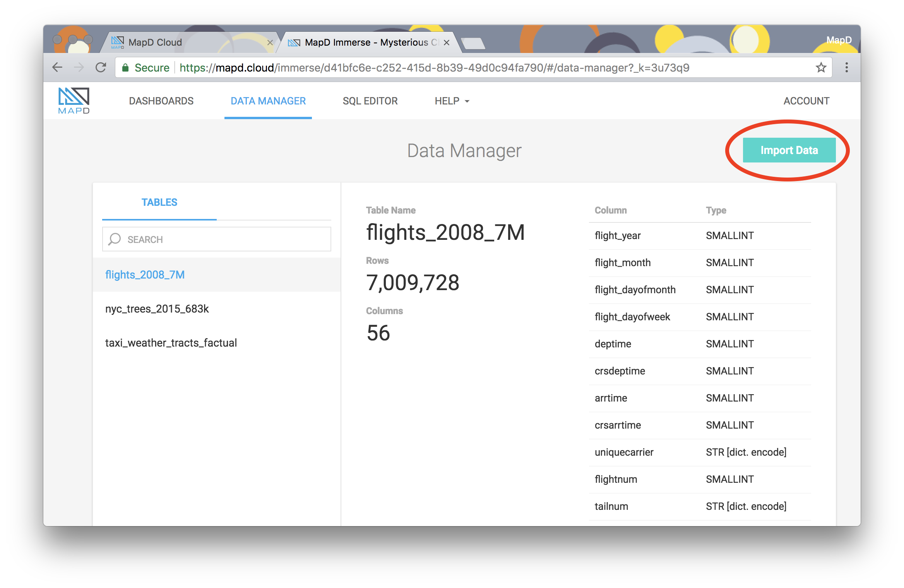Viewport: 904px width, 588px height.
Task: Focus the table Search input field
Action: [x=217, y=239]
